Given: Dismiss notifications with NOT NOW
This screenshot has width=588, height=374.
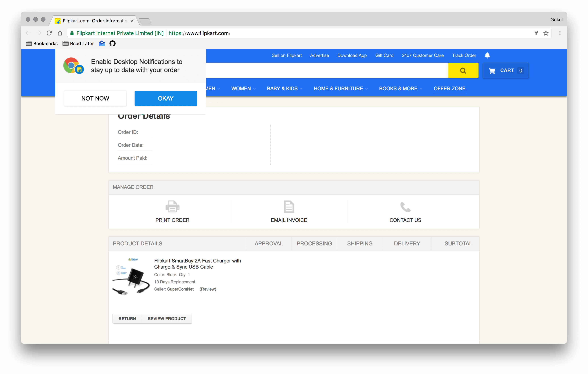Looking at the screenshot, I should pyautogui.click(x=95, y=98).
